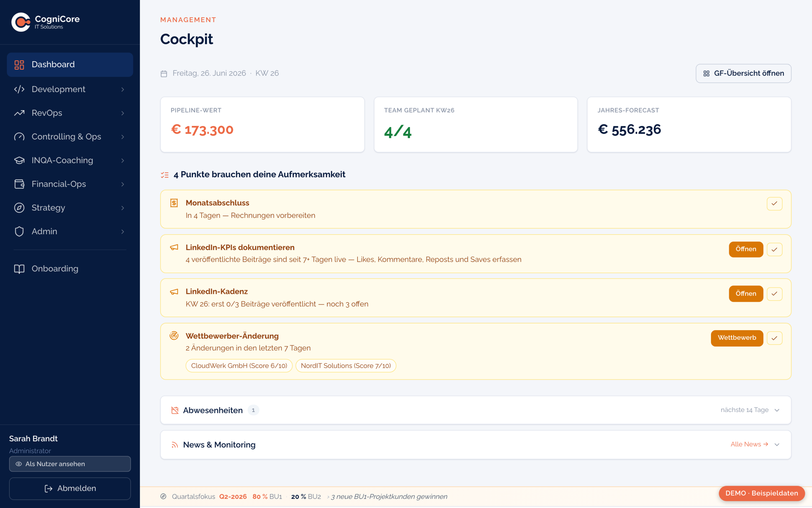Click the target icon for Wettbewerber-Änderung
Screen dimensions: 812x508
point(174,336)
